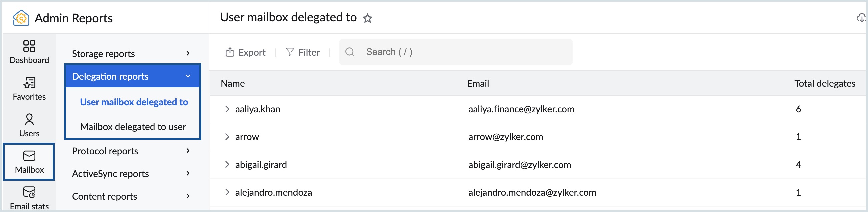Open the Dashboard sidebar icon
Screen dimensions: 868x212
coord(29,52)
